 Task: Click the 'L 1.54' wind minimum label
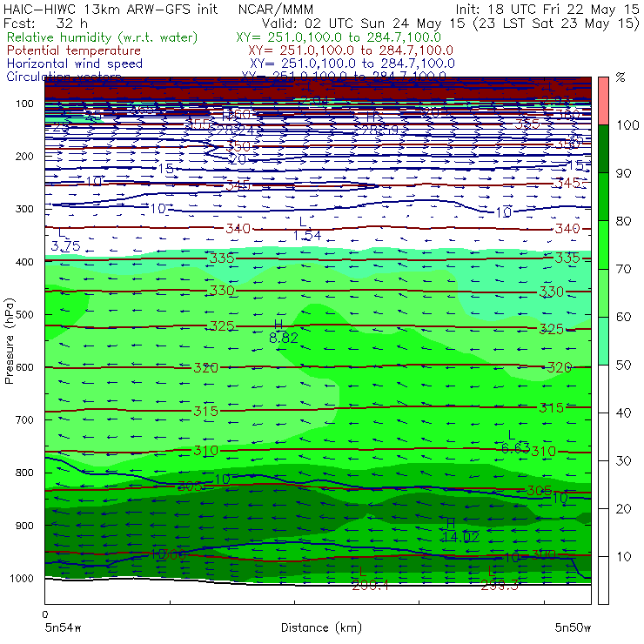click(307, 229)
